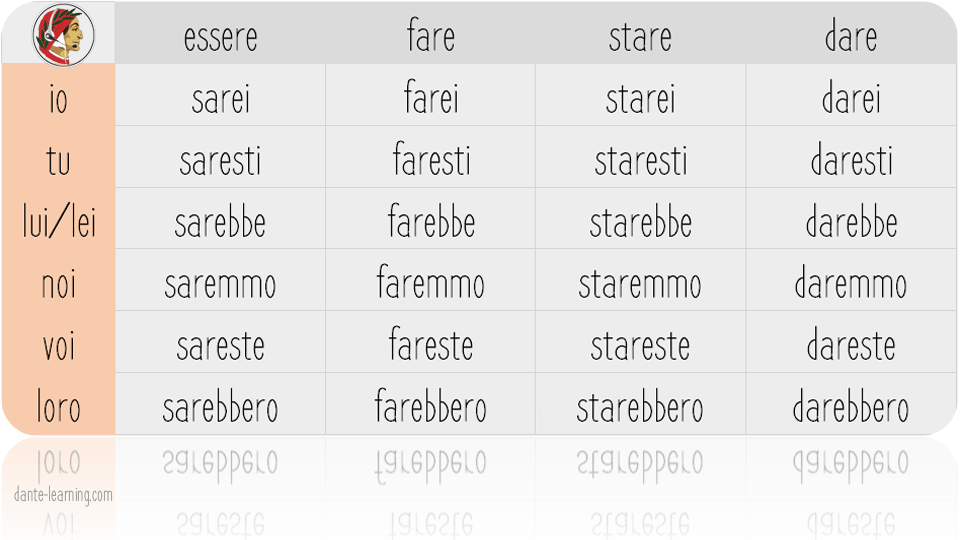Image resolution: width=960 pixels, height=540 pixels.
Task: Select the darei table cell
Action: click(x=851, y=98)
